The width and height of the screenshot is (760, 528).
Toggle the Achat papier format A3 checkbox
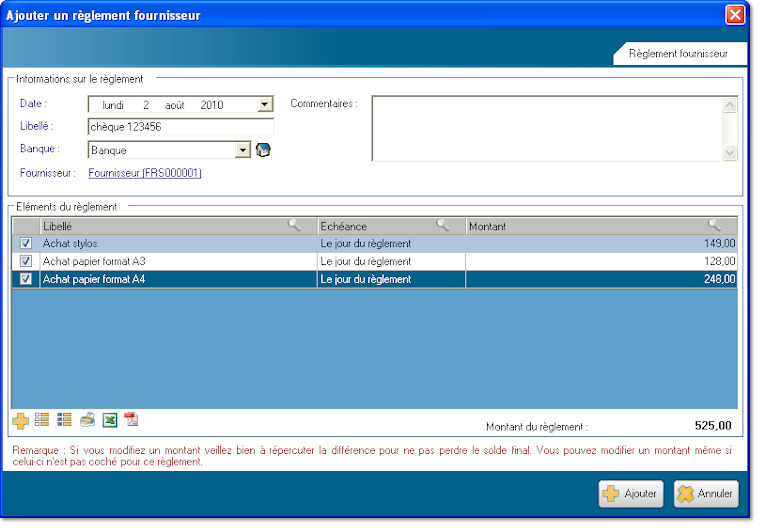26,261
